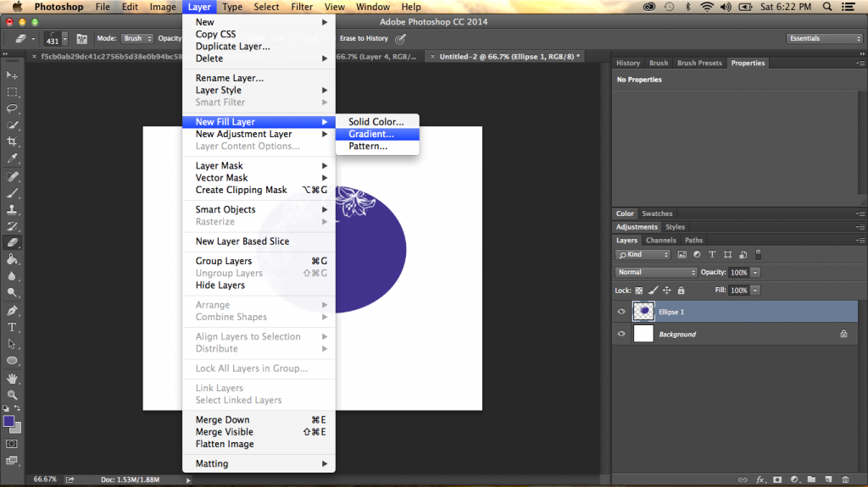Select the Pen tool
The width and height of the screenshot is (868, 487).
pyautogui.click(x=12, y=311)
